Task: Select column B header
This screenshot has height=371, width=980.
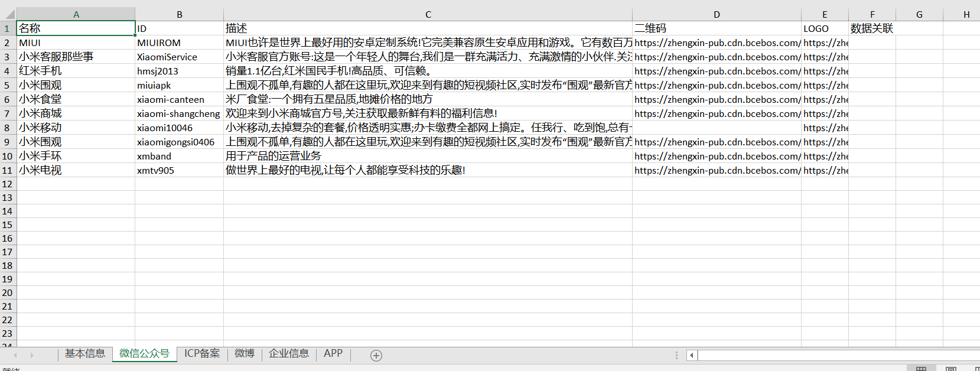Action: pyautogui.click(x=180, y=14)
